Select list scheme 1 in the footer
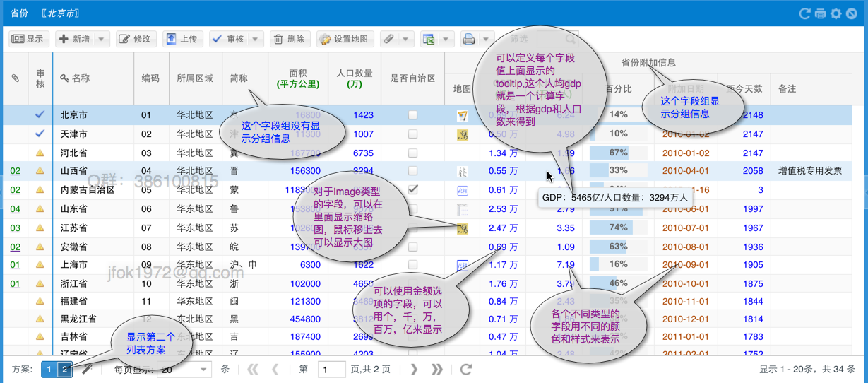 coord(49,369)
